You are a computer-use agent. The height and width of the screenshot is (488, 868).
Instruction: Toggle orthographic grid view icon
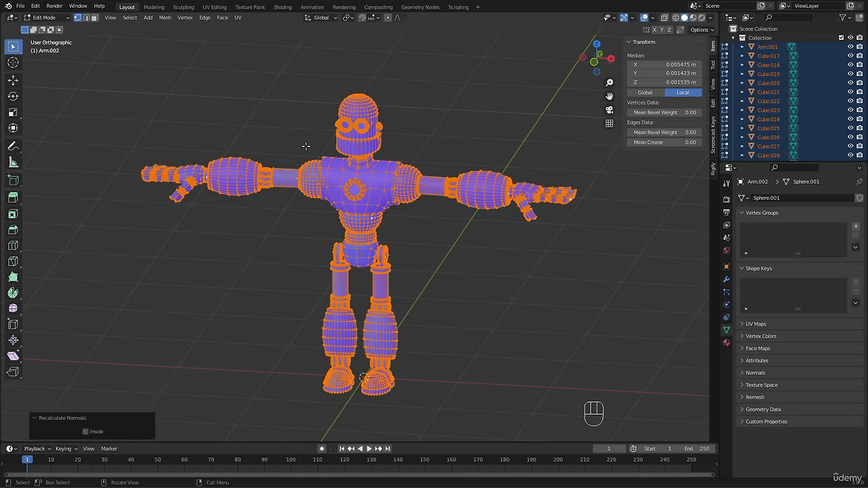point(609,123)
